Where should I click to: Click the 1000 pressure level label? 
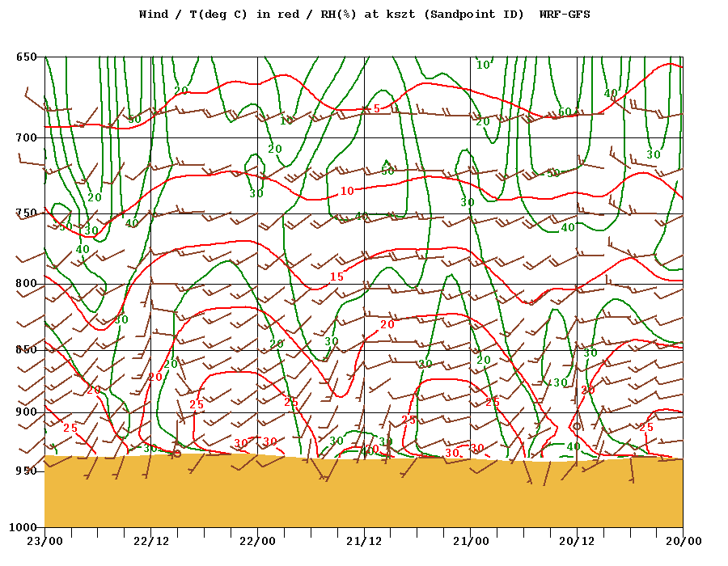pyautogui.click(x=23, y=527)
